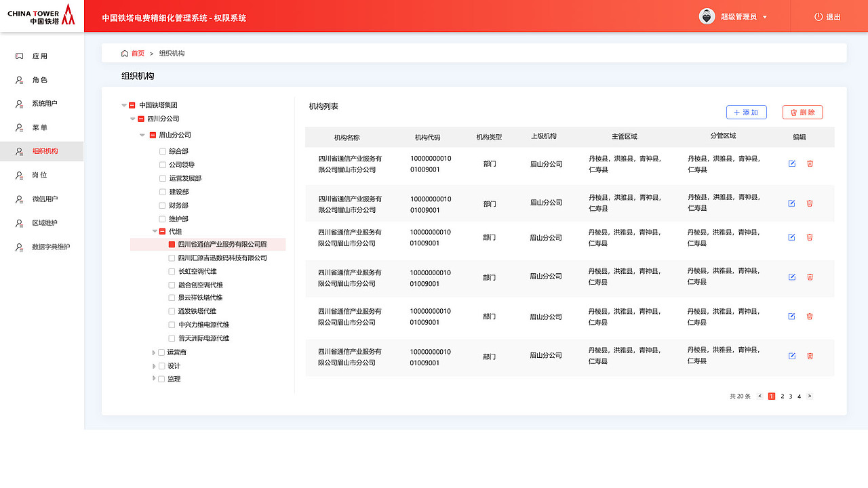Select the 融合创空调代维 tree label
868x488 pixels.
coord(201,285)
